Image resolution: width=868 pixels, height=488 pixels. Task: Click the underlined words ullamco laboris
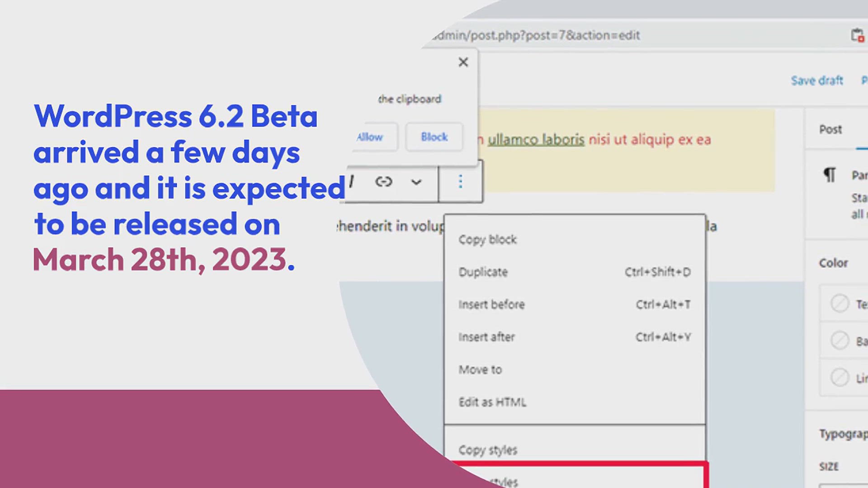[x=536, y=140]
